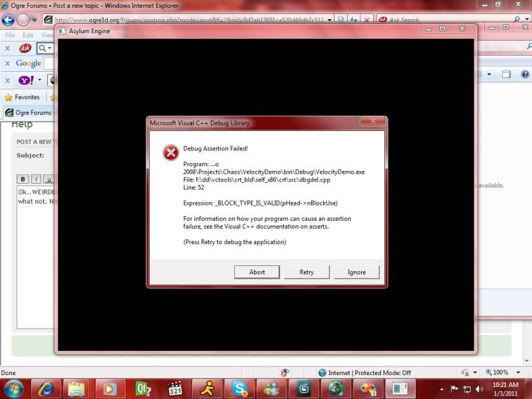Screen dimensions: 532x399
Task: Expand the Yahoo! toolbar menu arrow
Action: 40,80
